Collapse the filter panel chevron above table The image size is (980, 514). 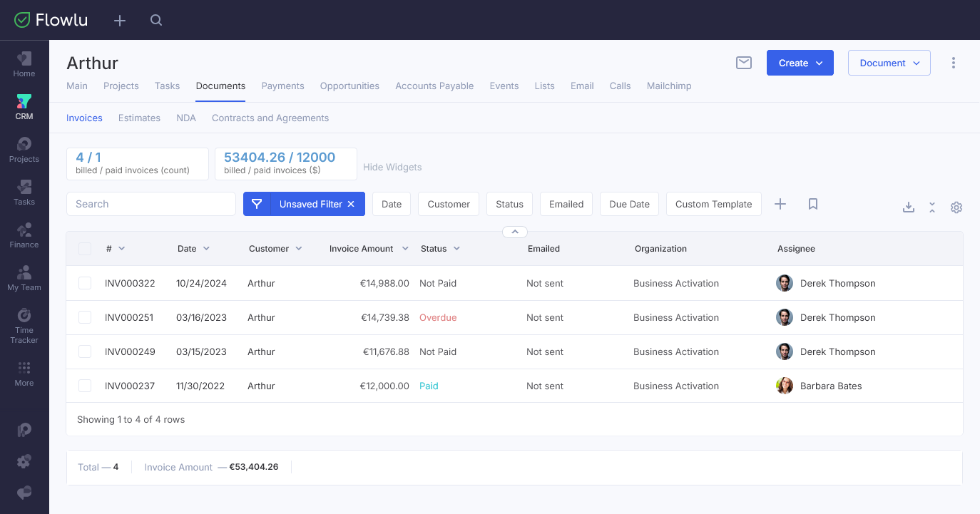[515, 232]
